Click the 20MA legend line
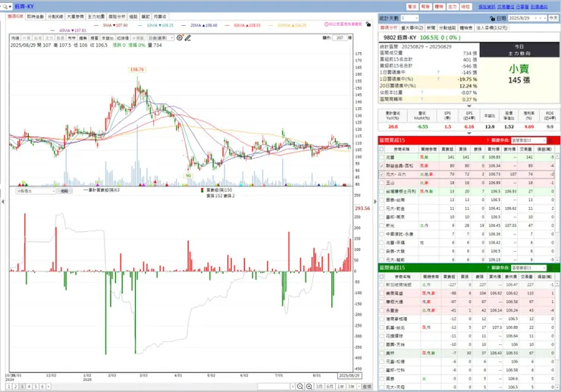The width and height of the screenshot is (561, 392). point(199,26)
